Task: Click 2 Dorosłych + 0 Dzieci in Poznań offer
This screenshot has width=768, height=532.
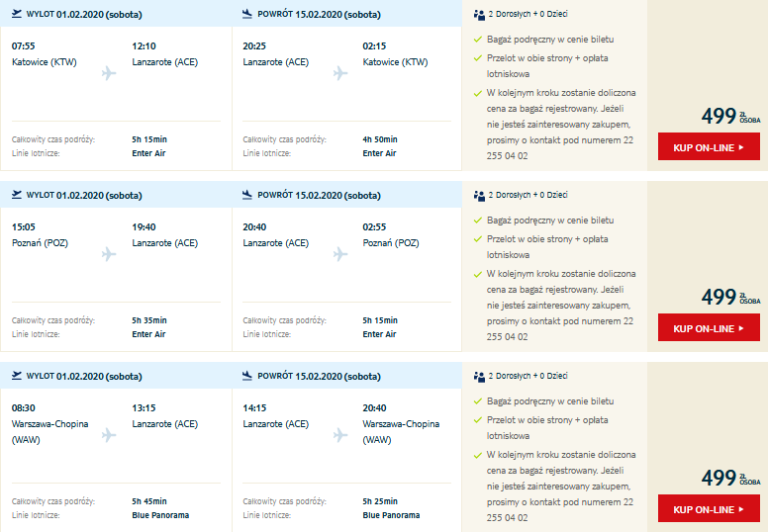Action: [528, 195]
